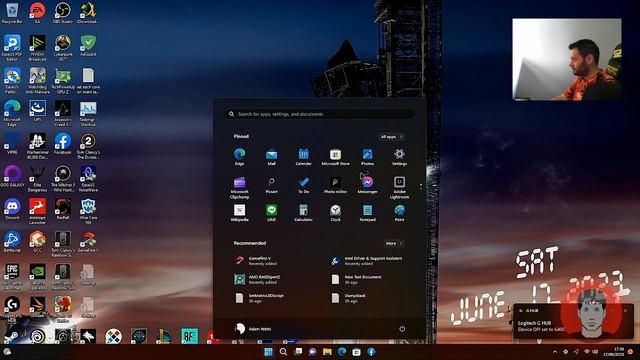Image resolution: width=640 pixels, height=360 pixels.
Task: Show hidden system tray icons
Action: point(554,352)
